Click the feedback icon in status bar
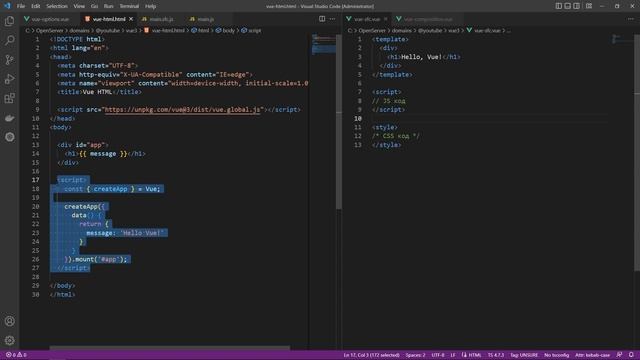This screenshot has height=360, width=640. [619, 355]
